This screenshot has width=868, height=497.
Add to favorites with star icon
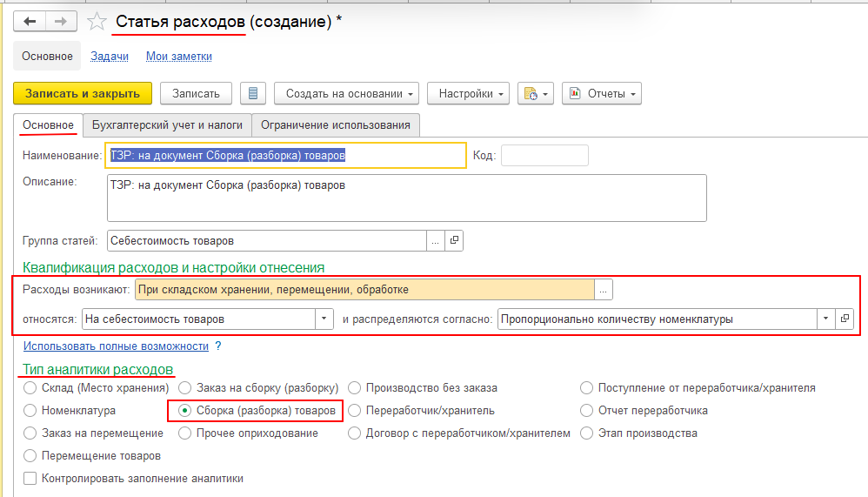[97, 22]
